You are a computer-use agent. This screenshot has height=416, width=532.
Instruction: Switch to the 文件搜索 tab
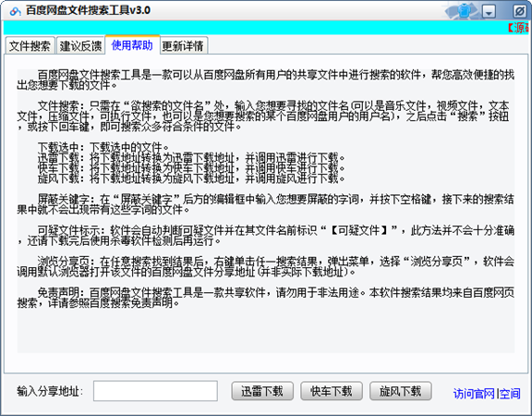tap(30, 45)
